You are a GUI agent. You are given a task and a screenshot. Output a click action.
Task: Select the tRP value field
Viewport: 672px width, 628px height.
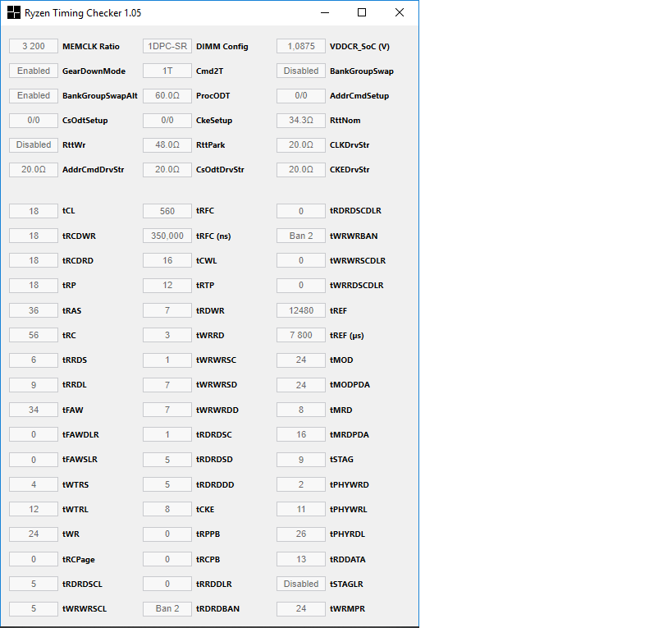pyautogui.click(x=34, y=285)
